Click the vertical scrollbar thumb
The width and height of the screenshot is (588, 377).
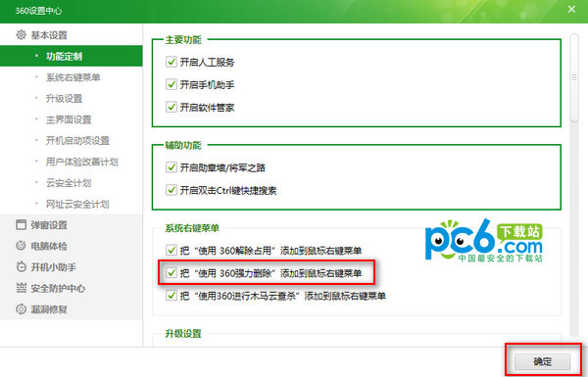574,77
